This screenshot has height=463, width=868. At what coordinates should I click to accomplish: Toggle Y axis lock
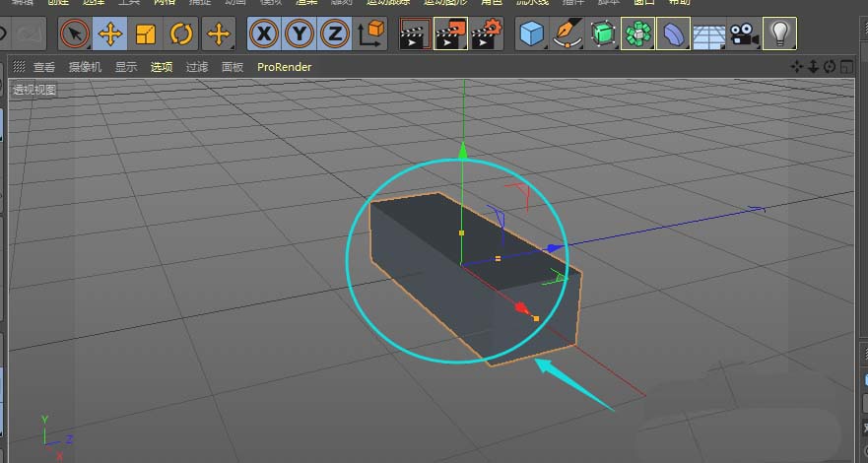pos(300,33)
